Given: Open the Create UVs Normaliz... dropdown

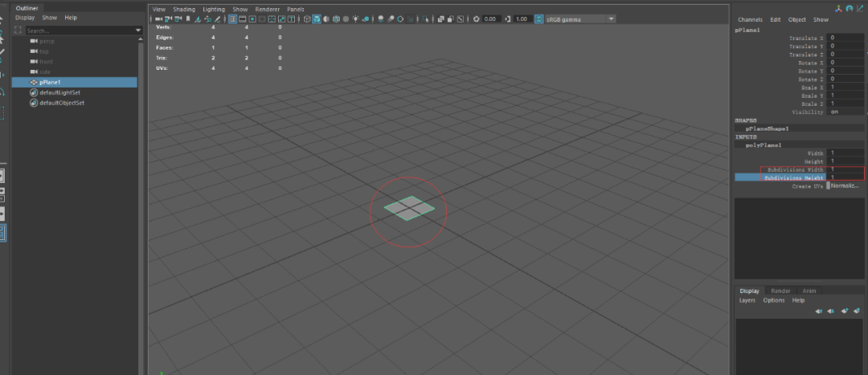Looking at the screenshot, I should pyautogui.click(x=845, y=185).
